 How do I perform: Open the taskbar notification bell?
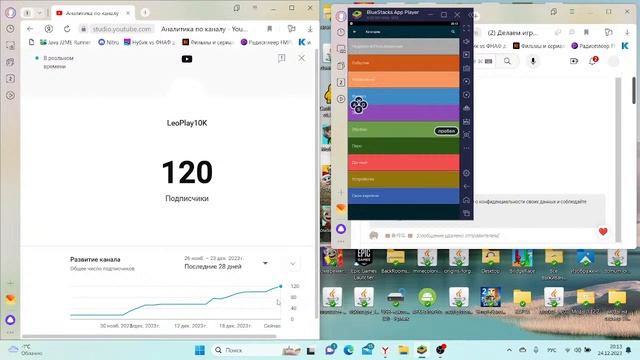629,350
